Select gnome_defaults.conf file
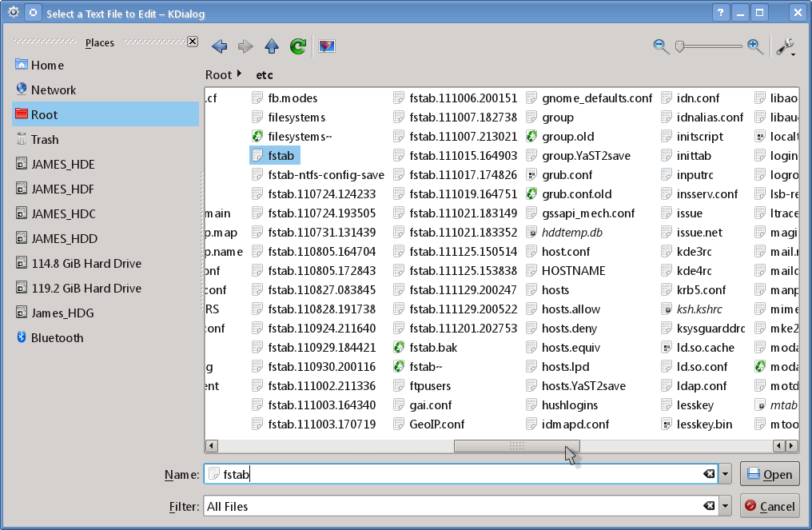 [x=589, y=98]
